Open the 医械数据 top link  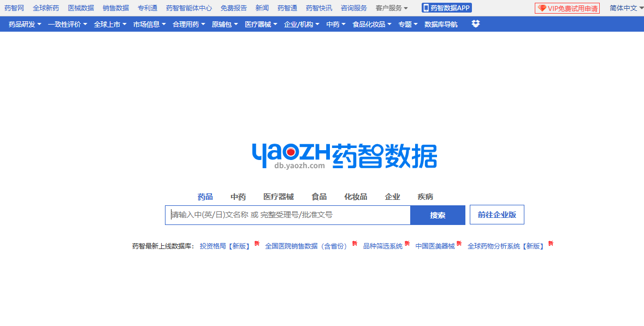pos(81,8)
